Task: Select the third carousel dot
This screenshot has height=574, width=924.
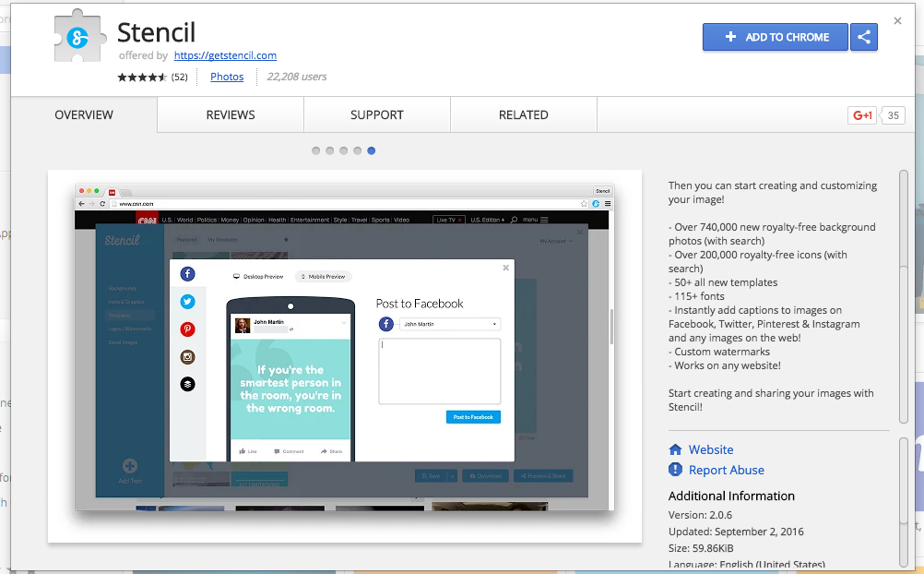Action: tap(344, 150)
